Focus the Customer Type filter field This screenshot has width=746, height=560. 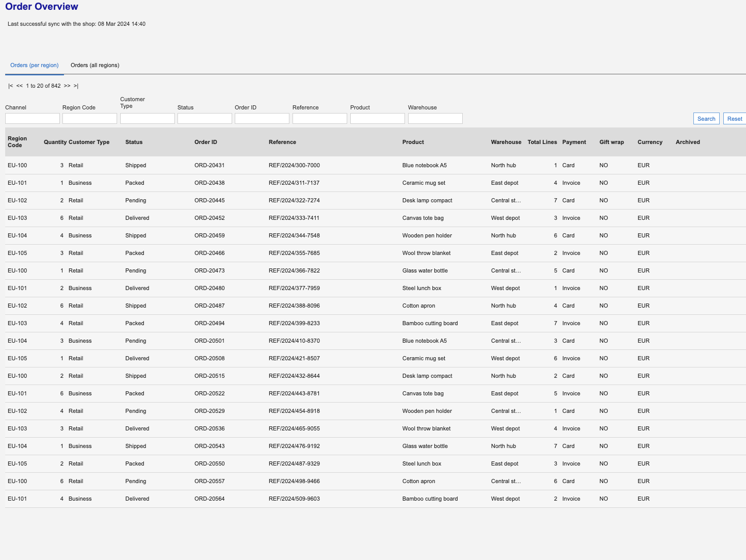148,118
